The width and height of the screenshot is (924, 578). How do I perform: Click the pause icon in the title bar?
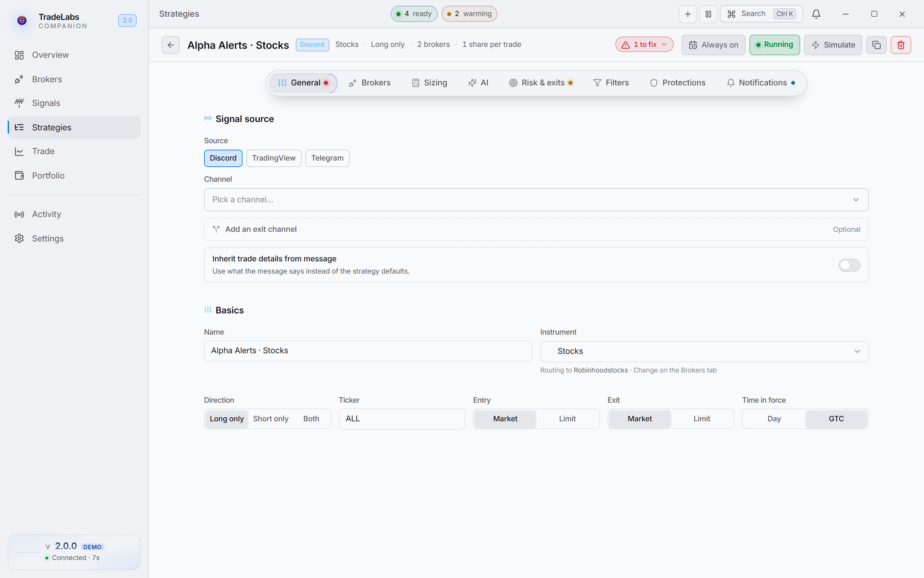[708, 14]
